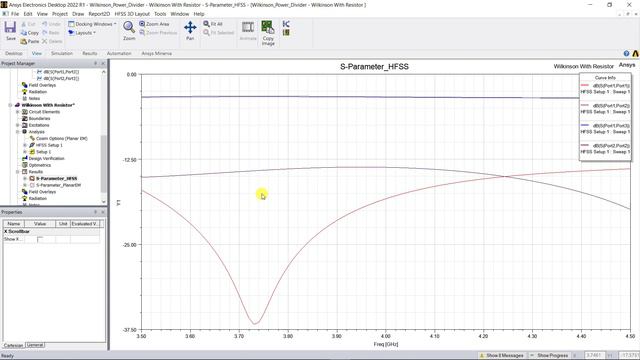Click the red dB(S(Port1,Port1)) legend swatch

click(584, 85)
